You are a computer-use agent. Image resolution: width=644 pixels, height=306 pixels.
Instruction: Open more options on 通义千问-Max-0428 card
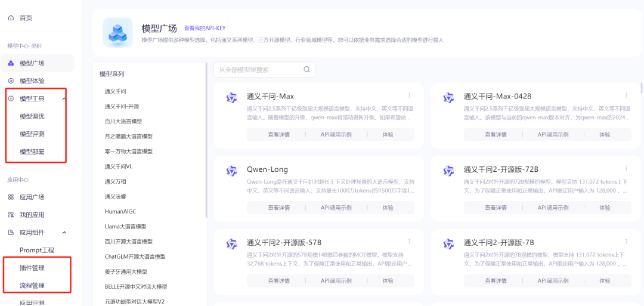tap(626, 95)
